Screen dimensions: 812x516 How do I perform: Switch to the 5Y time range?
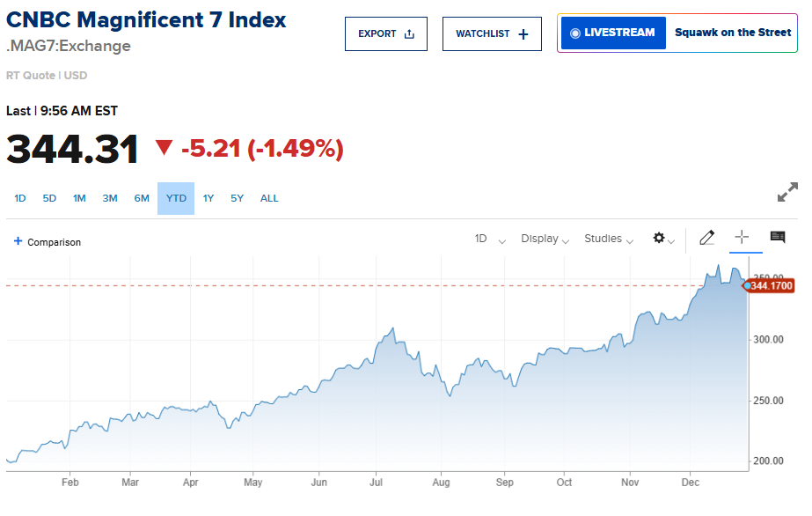click(x=238, y=198)
